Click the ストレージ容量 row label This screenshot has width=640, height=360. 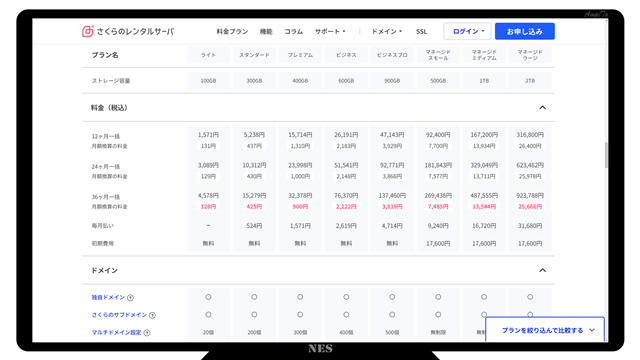pyautogui.click(x=111, y=81)
